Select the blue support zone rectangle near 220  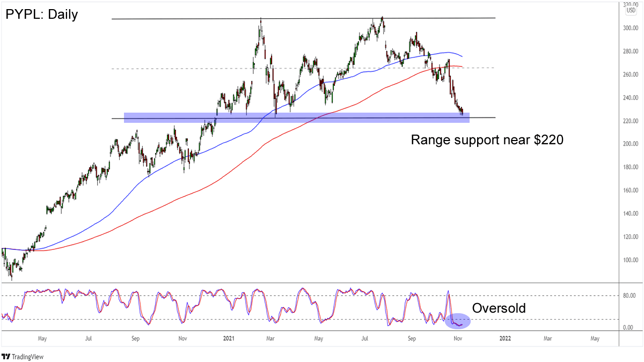coord(296,117)
